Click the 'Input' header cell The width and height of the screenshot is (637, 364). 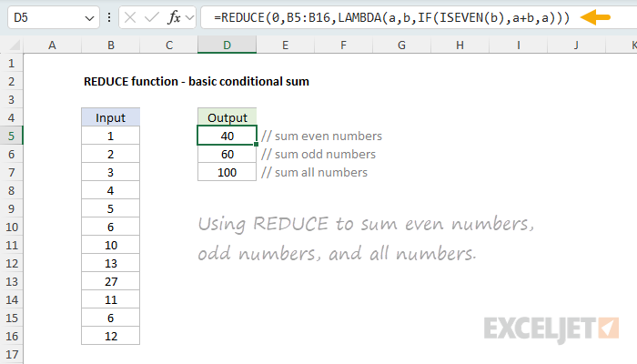point(110,117)
